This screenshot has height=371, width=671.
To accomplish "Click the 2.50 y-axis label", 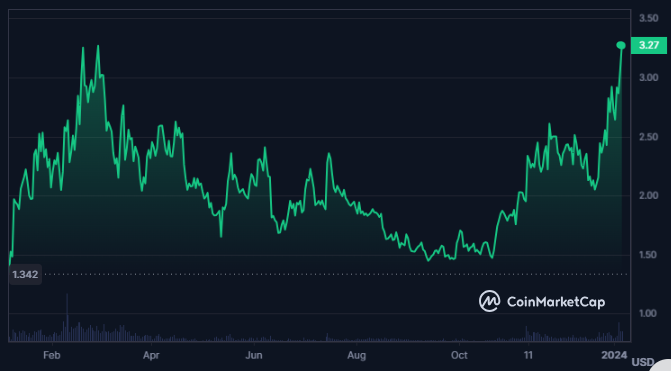I will pyautogui.click(x=648, y=137).
